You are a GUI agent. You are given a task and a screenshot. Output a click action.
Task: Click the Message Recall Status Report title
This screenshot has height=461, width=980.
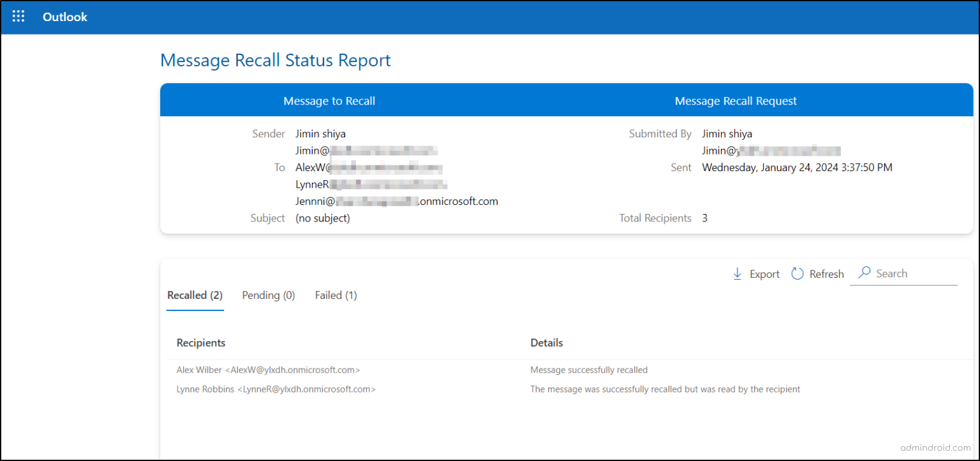(275, 59)
